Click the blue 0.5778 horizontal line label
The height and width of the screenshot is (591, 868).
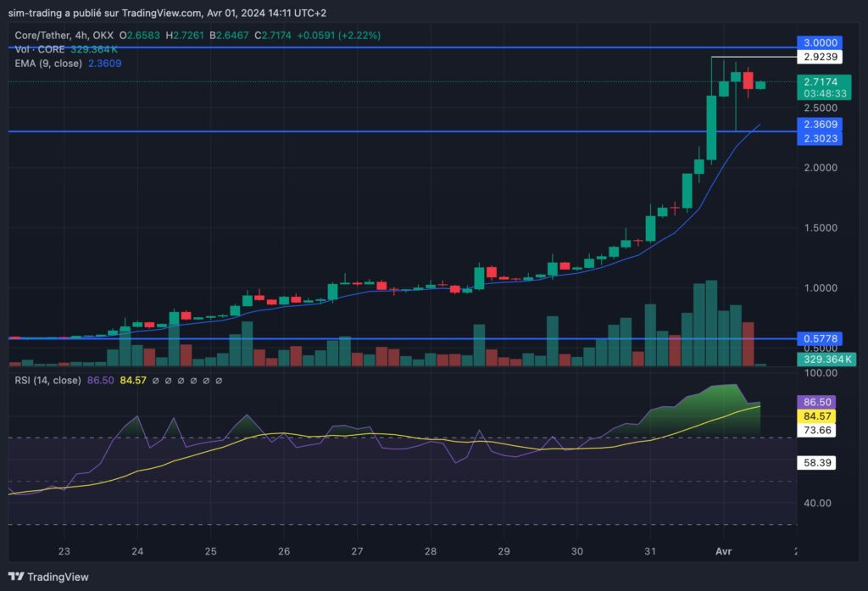820,338
